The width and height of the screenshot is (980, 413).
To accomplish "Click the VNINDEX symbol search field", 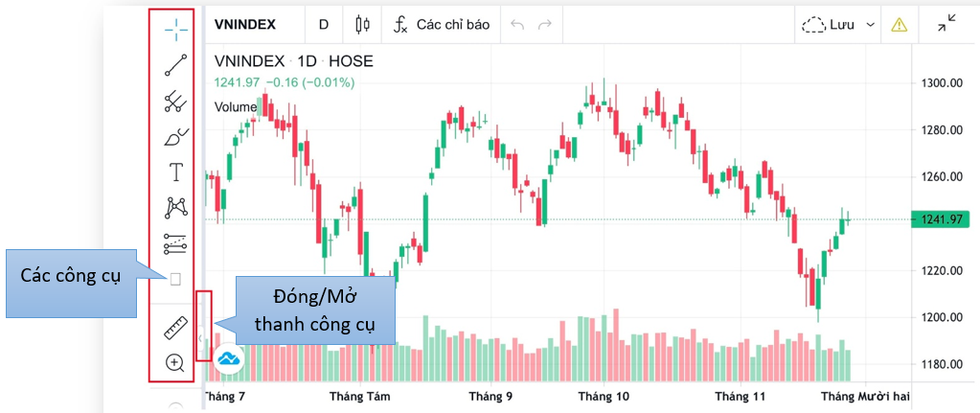I will [x=245, y=25].
